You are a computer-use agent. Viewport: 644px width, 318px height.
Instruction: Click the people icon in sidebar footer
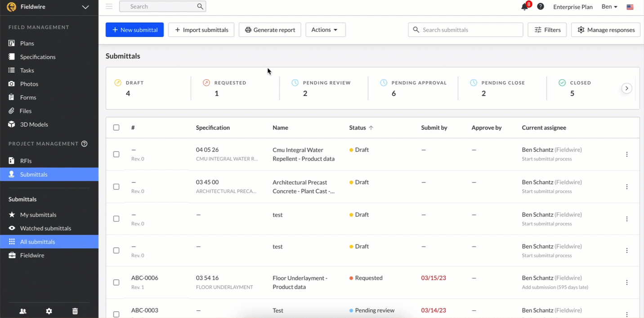[x=23, y=311]
